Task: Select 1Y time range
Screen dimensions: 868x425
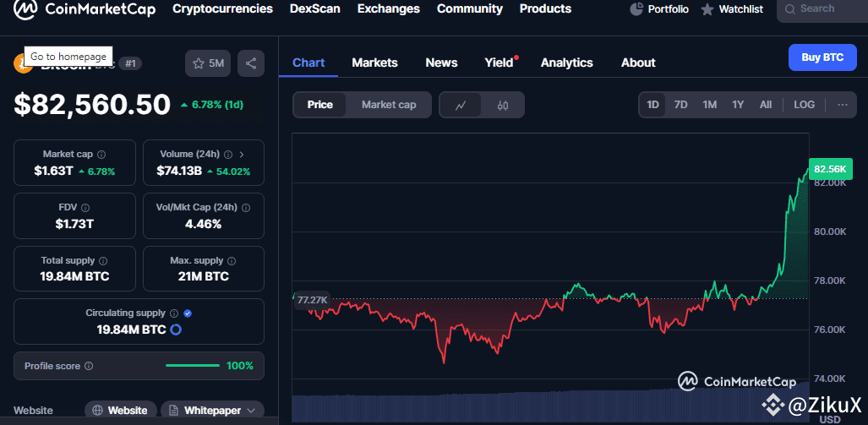Action: pos(738,105)
